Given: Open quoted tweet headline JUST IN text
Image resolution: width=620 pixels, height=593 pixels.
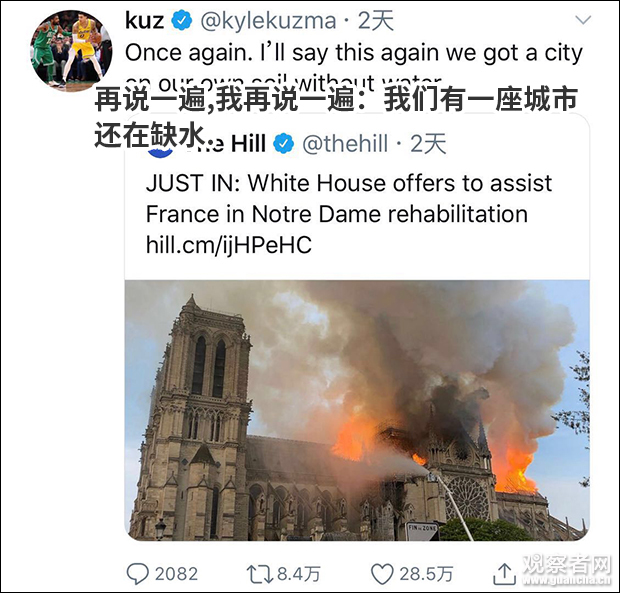Looking at the screenshot, I should [349, 198].
